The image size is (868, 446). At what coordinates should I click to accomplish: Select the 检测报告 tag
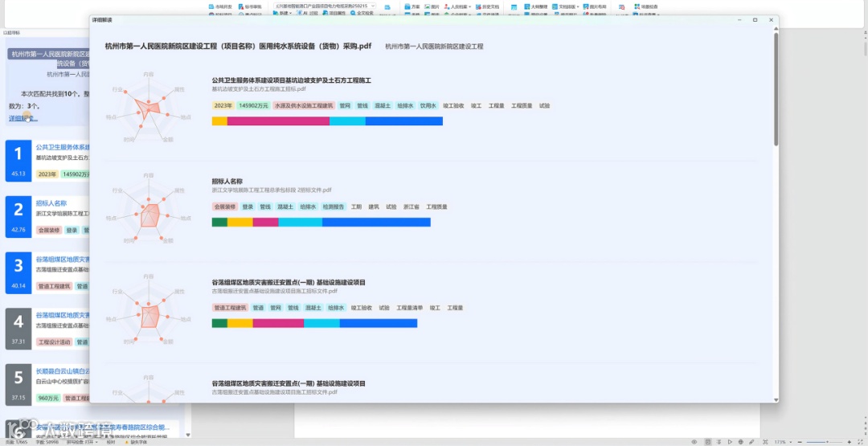[x=334, y=207]
